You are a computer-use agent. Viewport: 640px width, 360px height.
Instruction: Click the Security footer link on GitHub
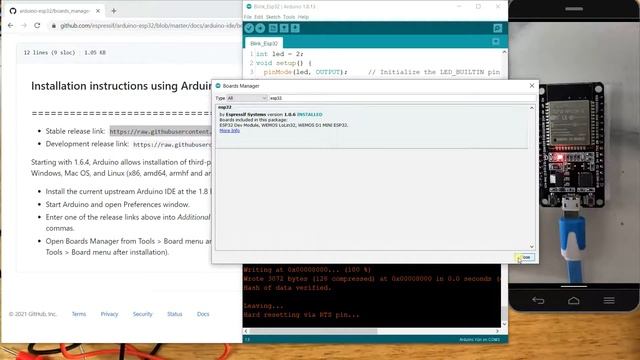coord(142,314)
